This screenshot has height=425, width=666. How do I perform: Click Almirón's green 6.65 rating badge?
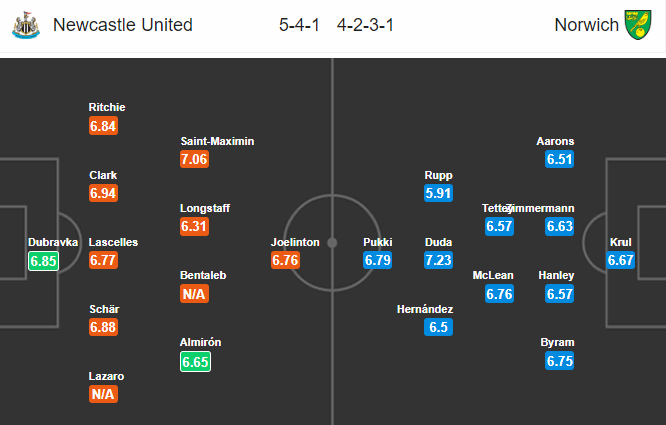195,362
